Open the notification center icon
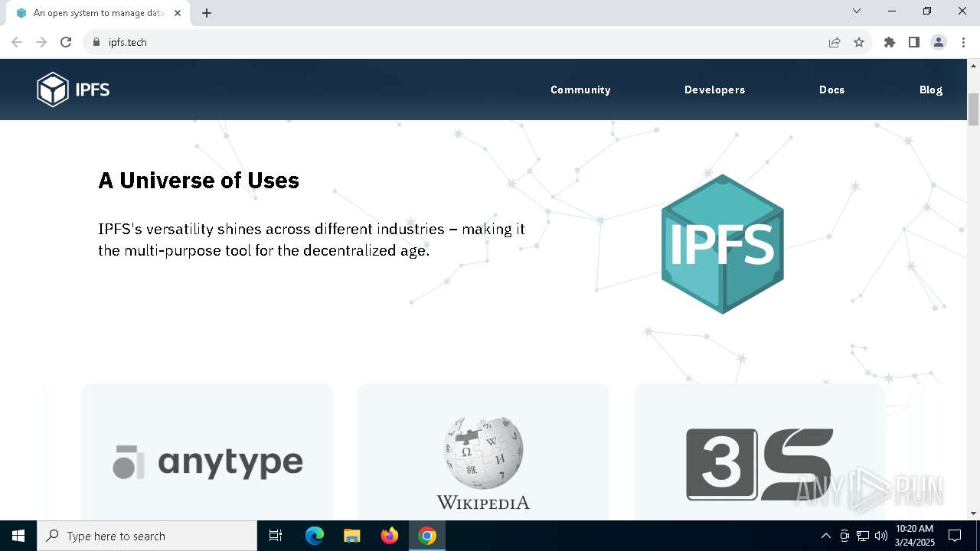 tap(955, 536)
